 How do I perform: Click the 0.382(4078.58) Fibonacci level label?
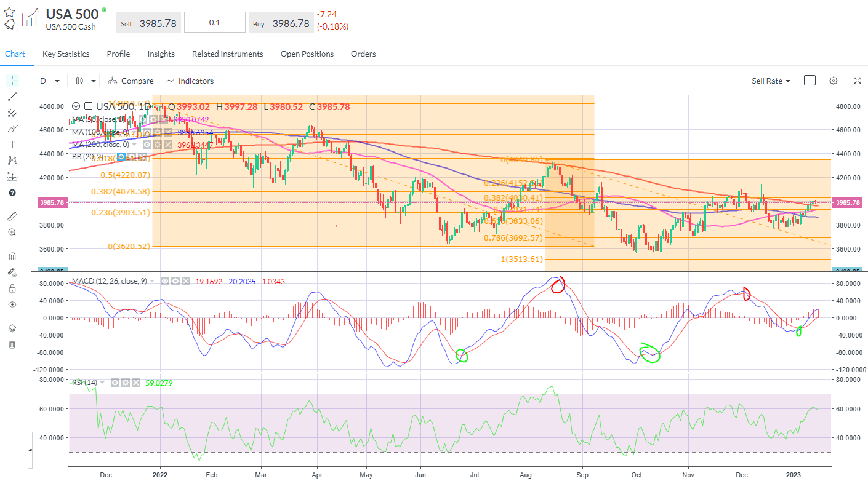[122, 191]
